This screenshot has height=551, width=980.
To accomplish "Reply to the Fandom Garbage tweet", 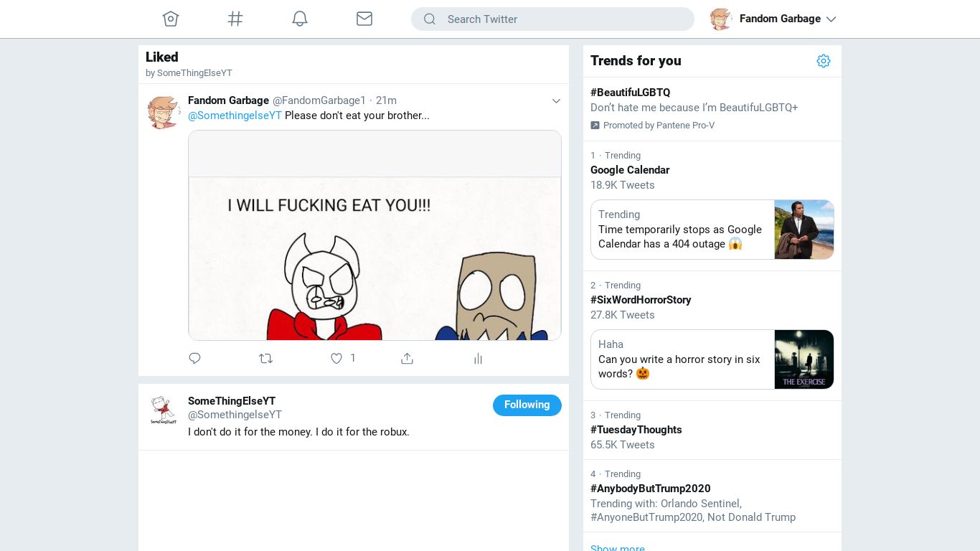I will pos(194,358).
